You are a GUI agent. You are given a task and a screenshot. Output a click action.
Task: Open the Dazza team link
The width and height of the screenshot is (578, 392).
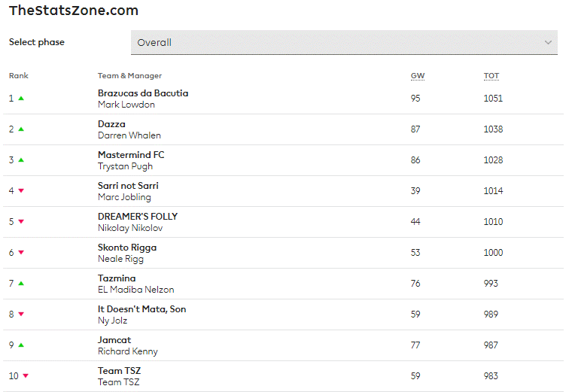pos(111,124)
